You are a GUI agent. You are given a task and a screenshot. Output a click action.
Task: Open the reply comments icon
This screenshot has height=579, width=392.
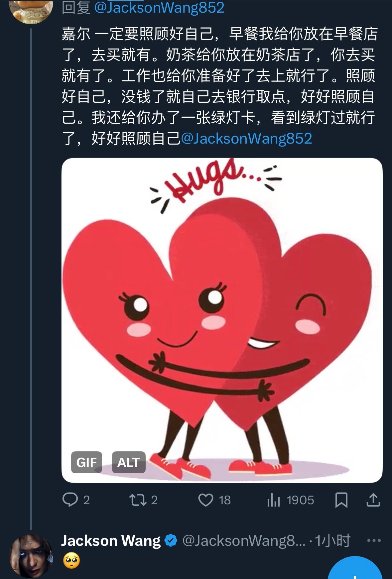[x=70, y=500]
